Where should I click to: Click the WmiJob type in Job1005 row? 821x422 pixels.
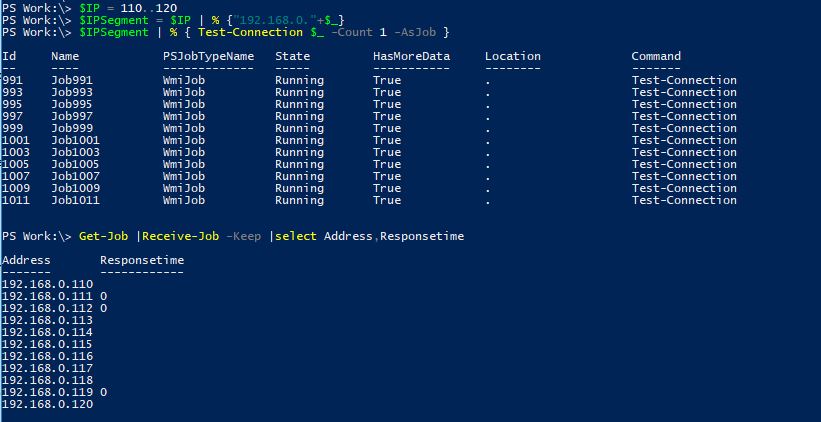[x=184, y=164]
